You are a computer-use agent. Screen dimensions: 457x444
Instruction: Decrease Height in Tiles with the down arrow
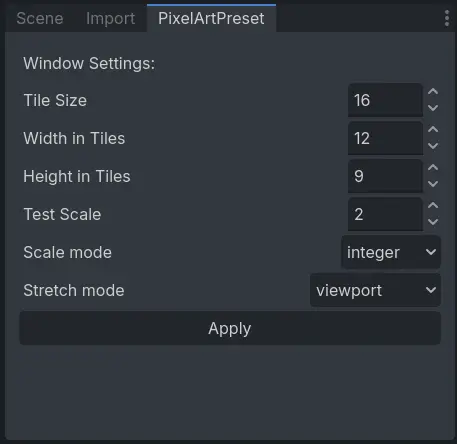tap(433, 184)
